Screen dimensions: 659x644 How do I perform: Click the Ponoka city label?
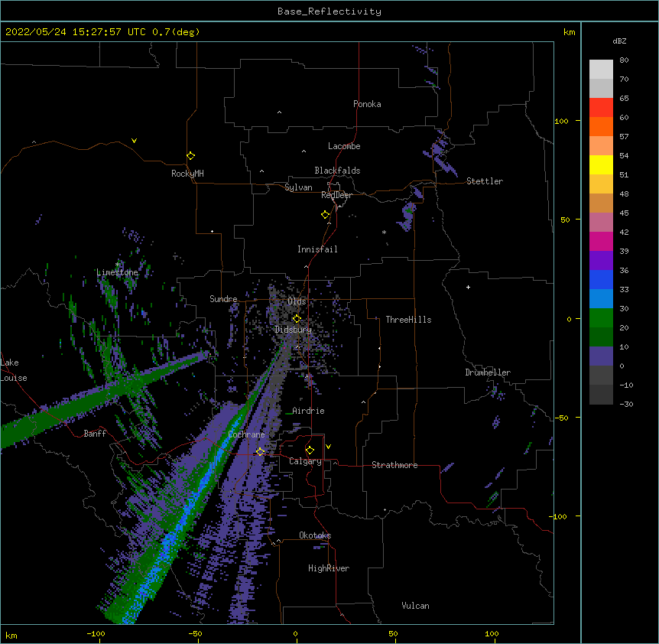click(367, 104)
